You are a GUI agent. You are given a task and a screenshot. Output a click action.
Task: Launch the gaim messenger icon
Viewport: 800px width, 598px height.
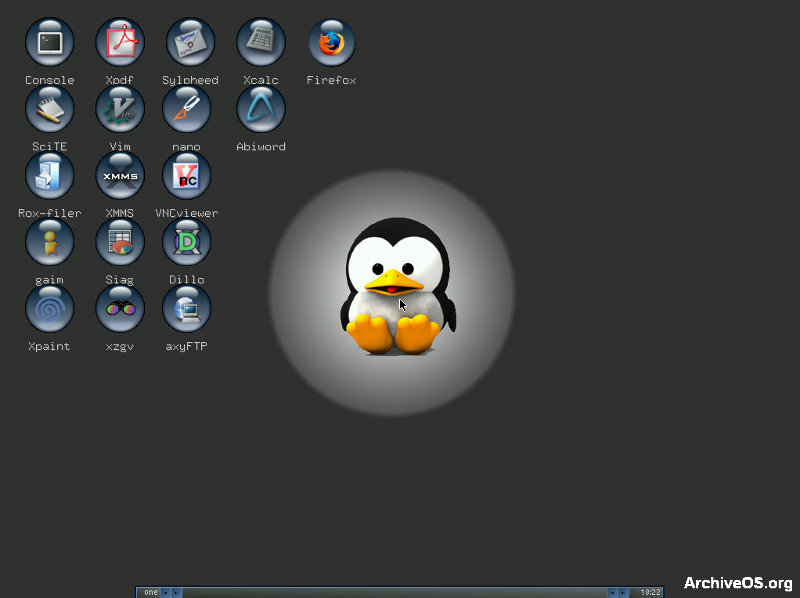49,242
